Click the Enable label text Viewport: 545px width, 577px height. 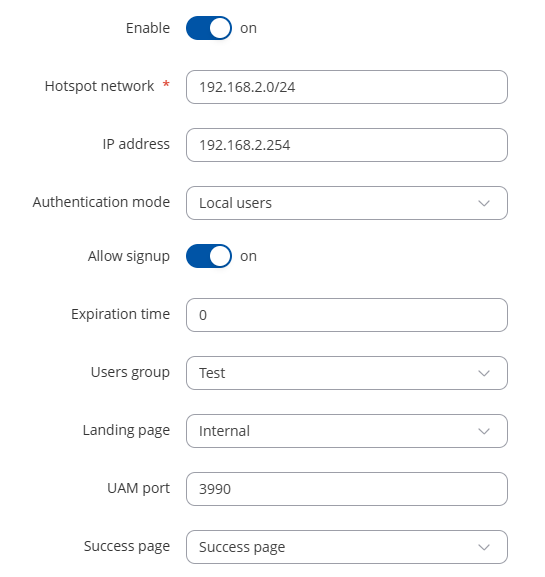coord(148,28)
